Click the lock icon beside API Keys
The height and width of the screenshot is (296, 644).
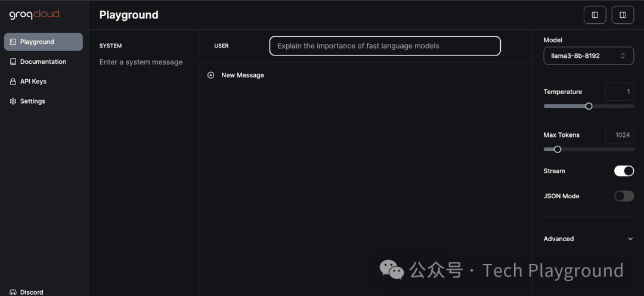(13, 81)
